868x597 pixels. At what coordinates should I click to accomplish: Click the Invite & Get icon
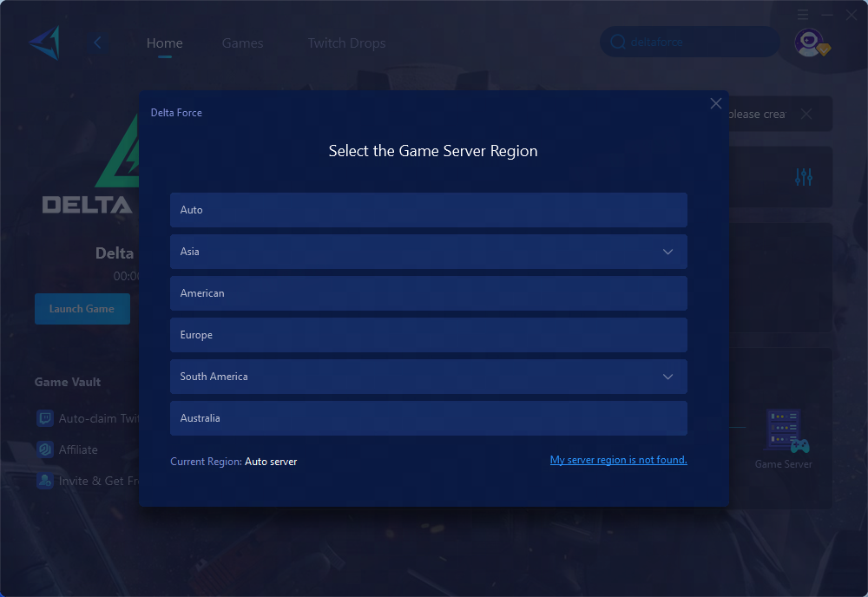click(x=45, y=480)
